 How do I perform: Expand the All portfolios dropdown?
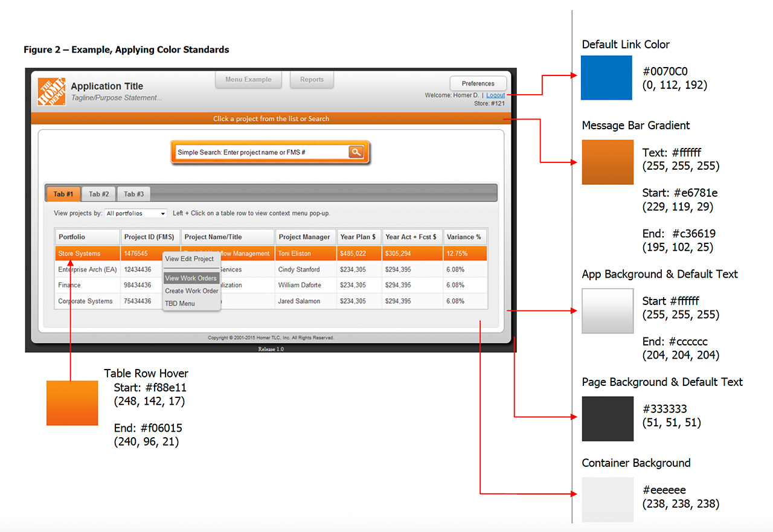[x=136, y=214]
